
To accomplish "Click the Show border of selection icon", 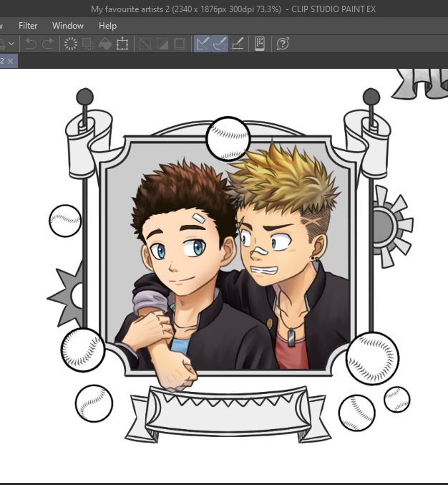I will point(180,44).
